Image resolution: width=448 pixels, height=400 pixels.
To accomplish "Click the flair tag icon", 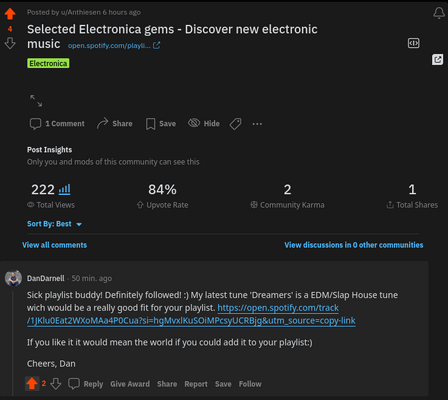I will 235,124.
